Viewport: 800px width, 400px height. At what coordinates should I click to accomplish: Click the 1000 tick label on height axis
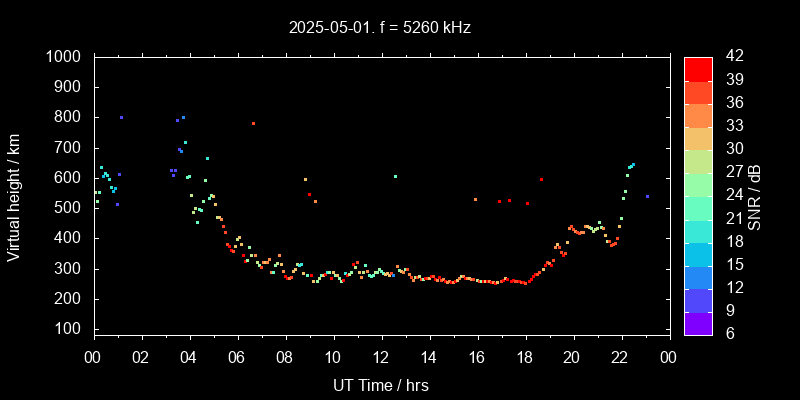pos(66,57)
